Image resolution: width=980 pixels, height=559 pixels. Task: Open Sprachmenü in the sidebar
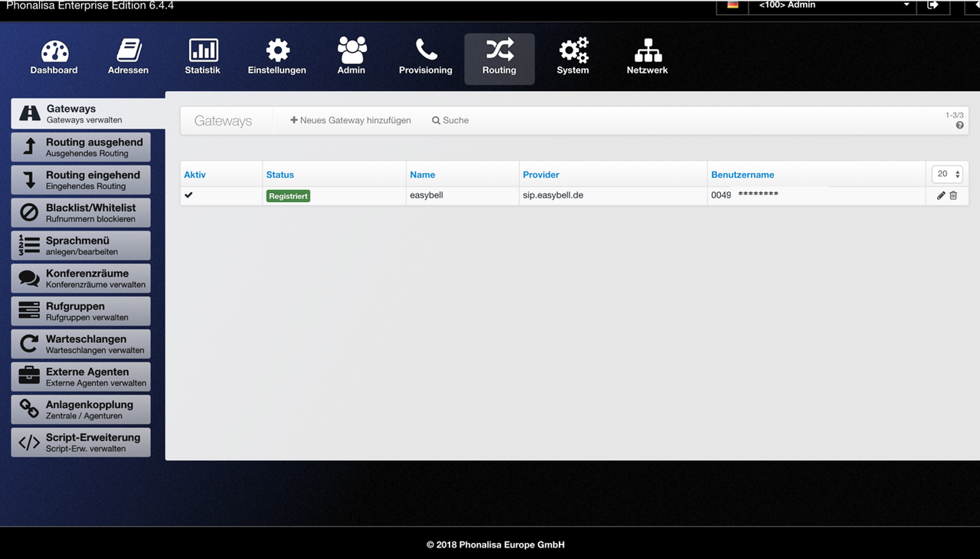tap(80, 245)
